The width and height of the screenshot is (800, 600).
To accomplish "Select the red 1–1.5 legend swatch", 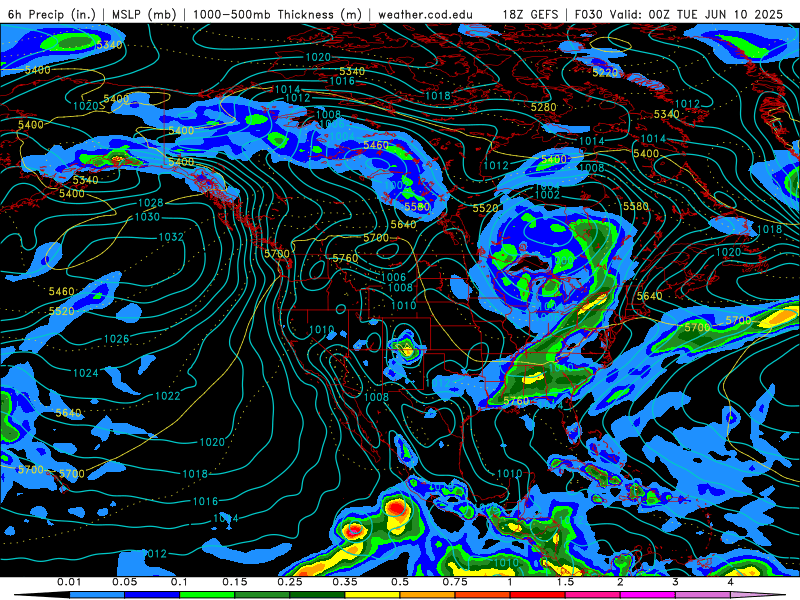I will [538, 595].
